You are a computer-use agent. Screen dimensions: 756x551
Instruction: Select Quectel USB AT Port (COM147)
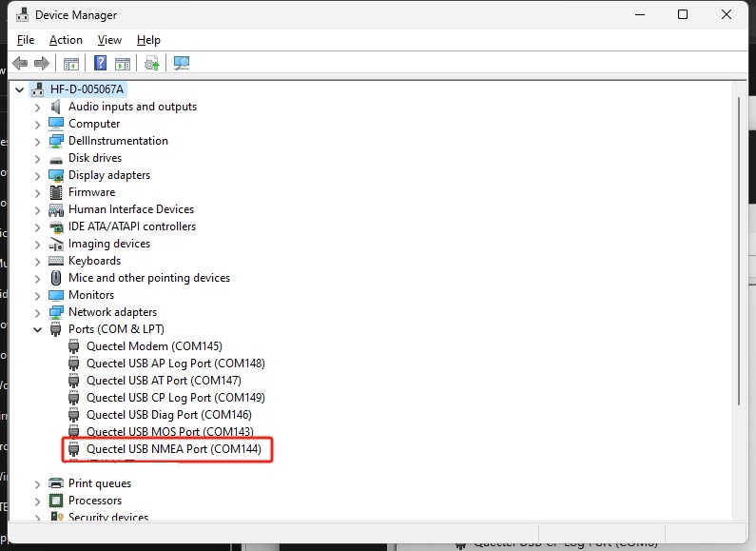pyautogui.click(x=164, y=381)
